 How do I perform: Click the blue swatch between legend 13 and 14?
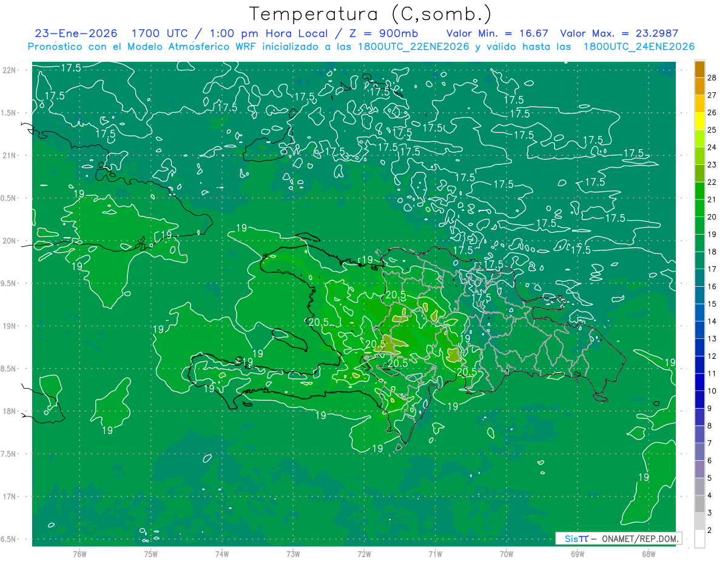tap(699, 330)
